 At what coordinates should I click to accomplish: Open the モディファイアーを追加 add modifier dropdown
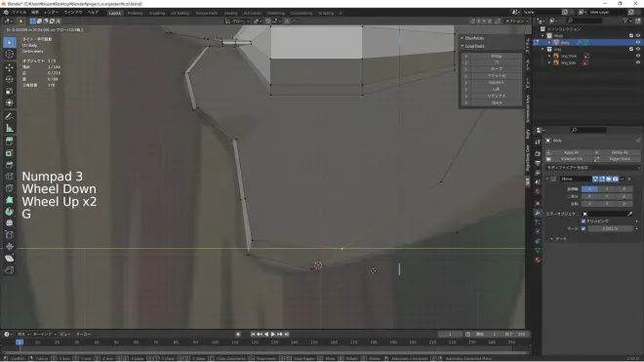592,168
